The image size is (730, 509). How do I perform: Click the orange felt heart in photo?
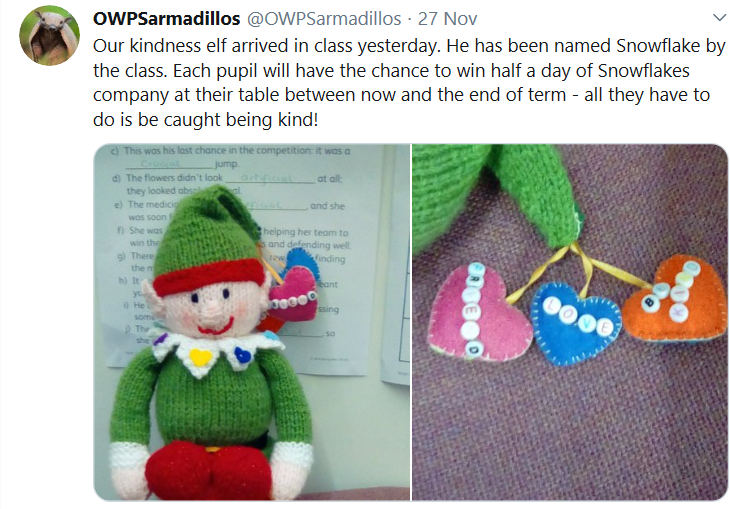coord(676,298)
